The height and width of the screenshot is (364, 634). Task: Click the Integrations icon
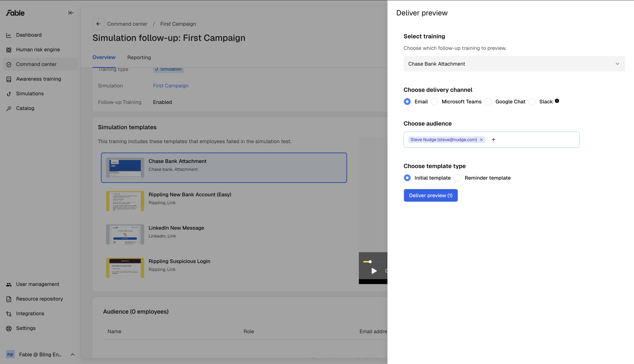point(9,314)
